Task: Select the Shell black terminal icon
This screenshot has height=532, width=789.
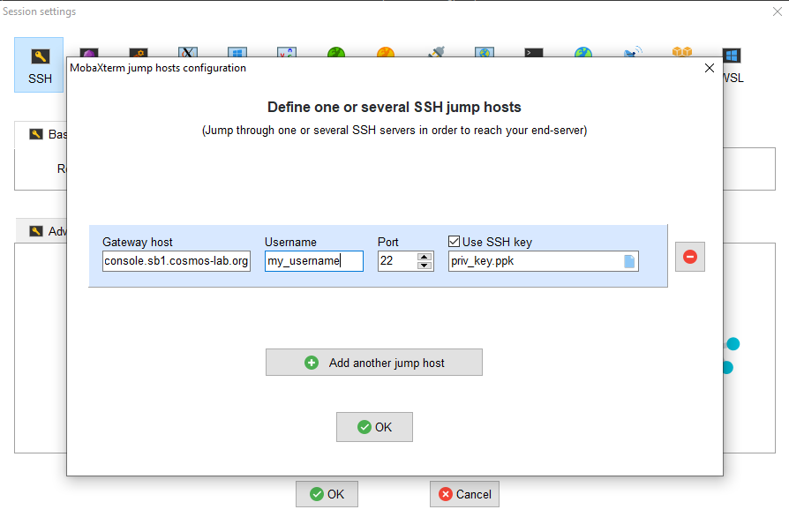Action: [x=533, y=53]
